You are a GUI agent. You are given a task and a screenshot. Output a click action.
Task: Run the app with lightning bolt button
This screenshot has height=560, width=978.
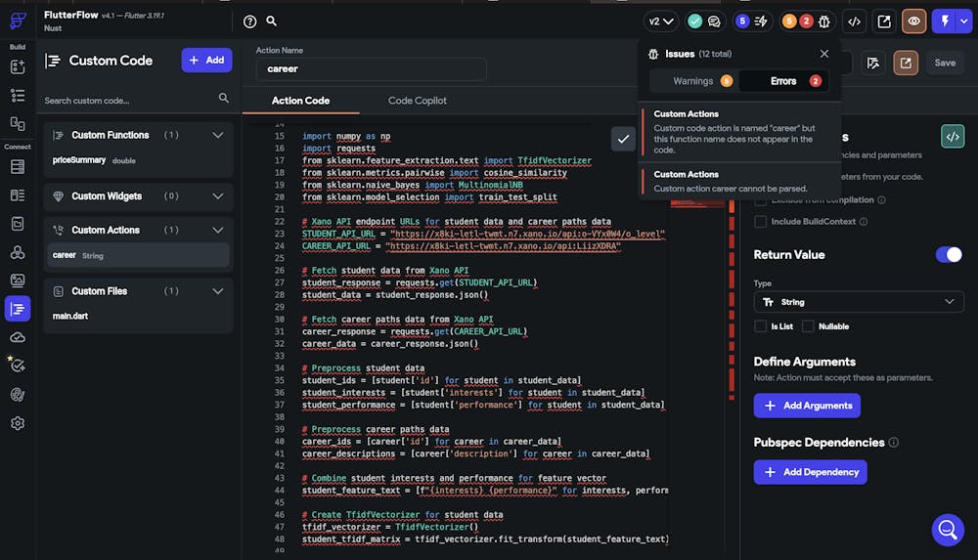tap(945, 22)
